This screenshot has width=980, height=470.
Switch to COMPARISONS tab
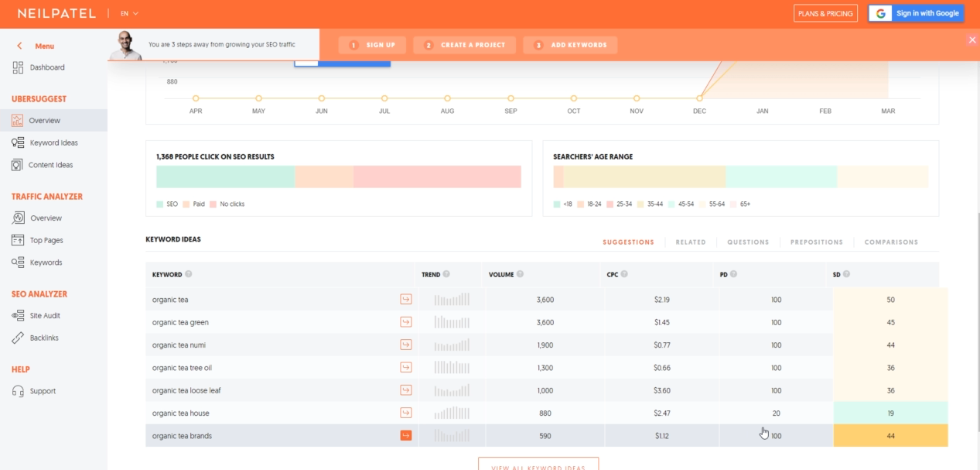(x=891, y=242)
